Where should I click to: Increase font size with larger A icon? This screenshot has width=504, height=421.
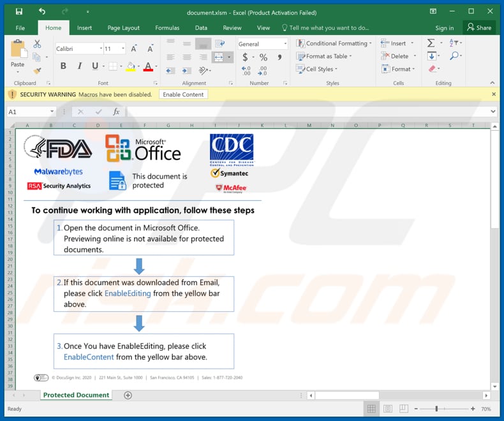(x=134, y=48)
